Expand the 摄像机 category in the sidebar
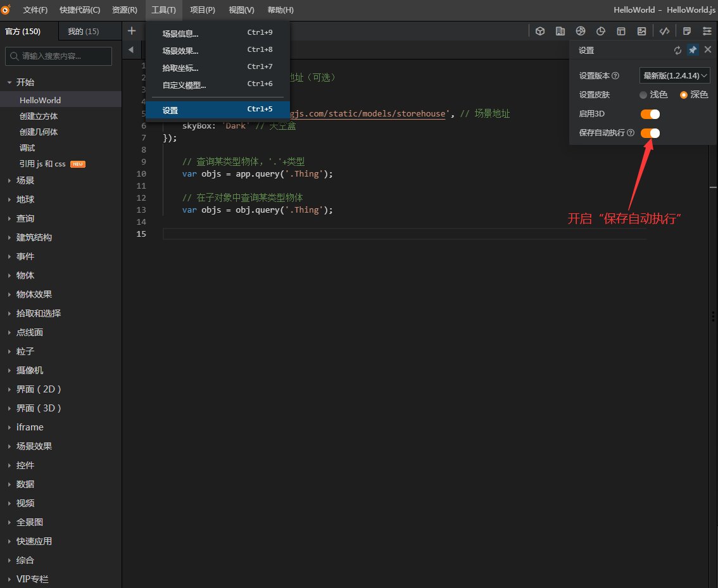The image size is (718, 588). [30, 370]
